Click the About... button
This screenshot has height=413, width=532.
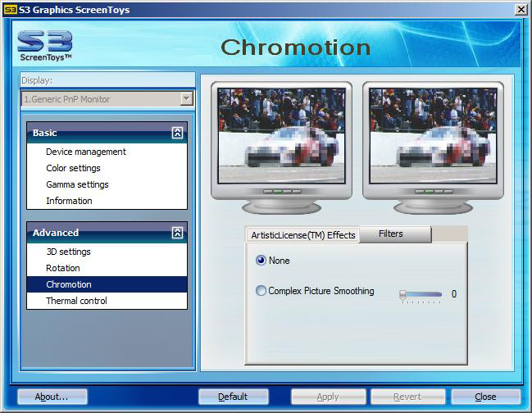(x=52, y=397)
